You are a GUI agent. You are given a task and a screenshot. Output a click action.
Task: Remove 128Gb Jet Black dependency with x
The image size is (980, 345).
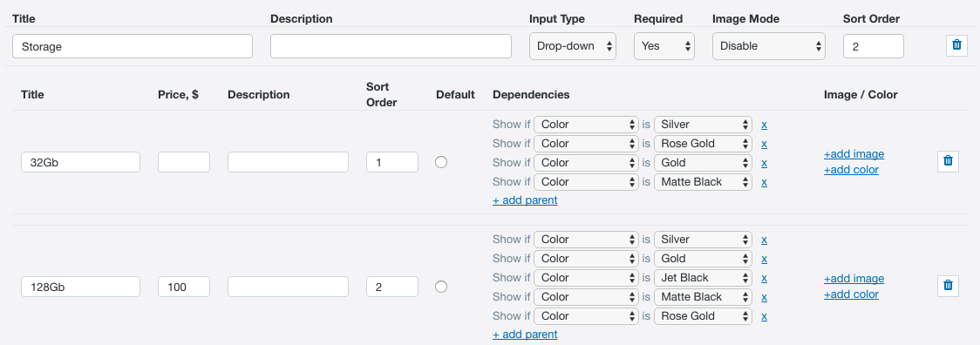(764, 278)
